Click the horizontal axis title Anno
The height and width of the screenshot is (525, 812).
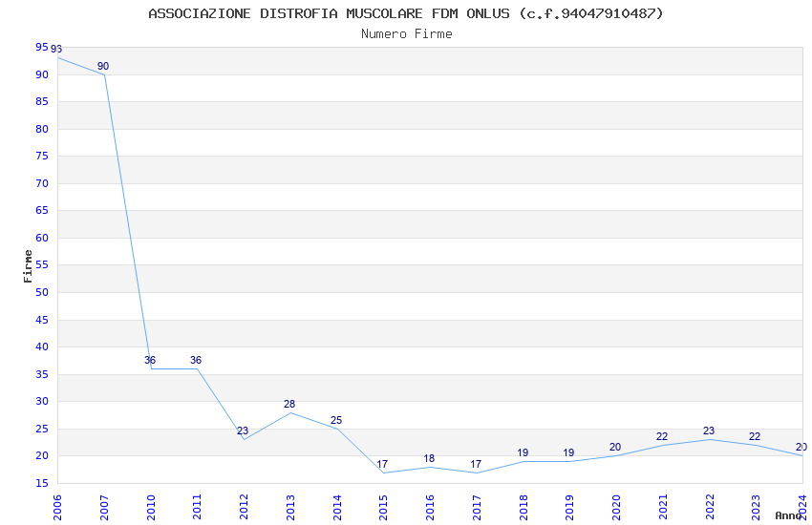[788, 515]
